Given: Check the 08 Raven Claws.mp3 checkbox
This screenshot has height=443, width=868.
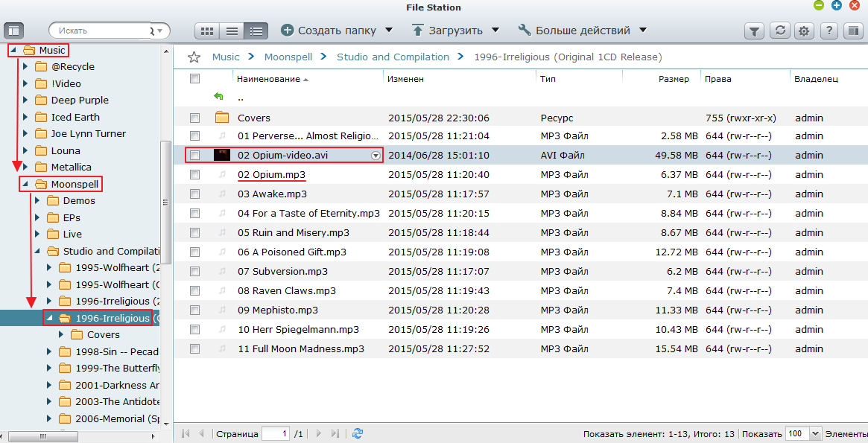Looking at the screenshot, I should [x=195, y=290].
